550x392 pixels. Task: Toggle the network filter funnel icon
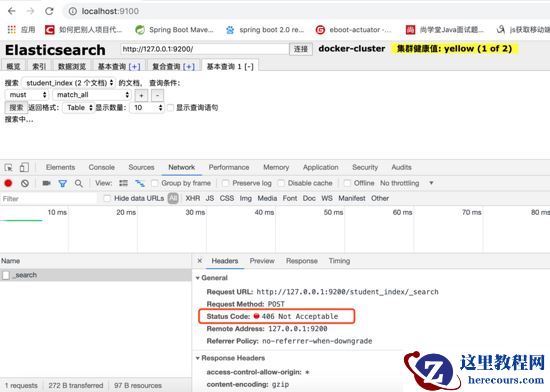tap(62, 183)
